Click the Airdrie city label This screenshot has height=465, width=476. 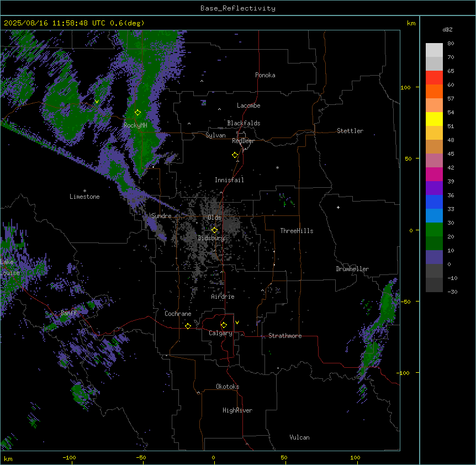tap(223, 297)
